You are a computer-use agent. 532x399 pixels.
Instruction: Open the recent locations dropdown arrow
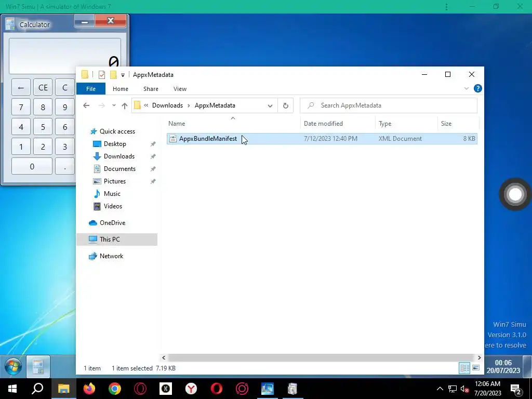[114, 105]
